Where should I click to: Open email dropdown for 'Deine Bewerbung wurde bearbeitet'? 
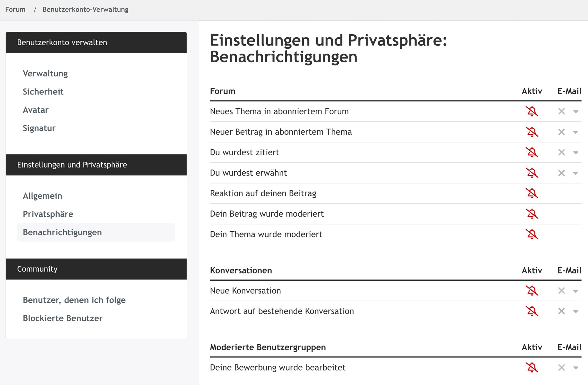click(575, 368)
